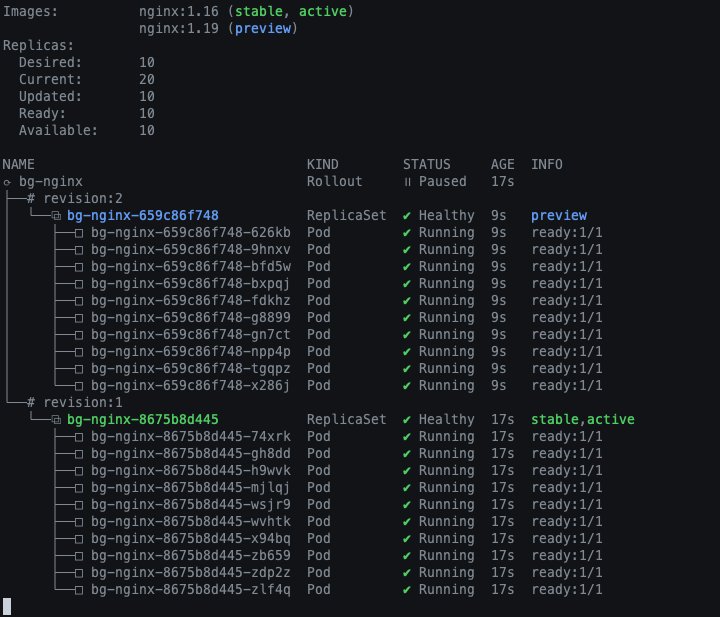
Task: Click the pod icon beside bg-nginx-659c86f748-626kb
Action: (79, 233)
